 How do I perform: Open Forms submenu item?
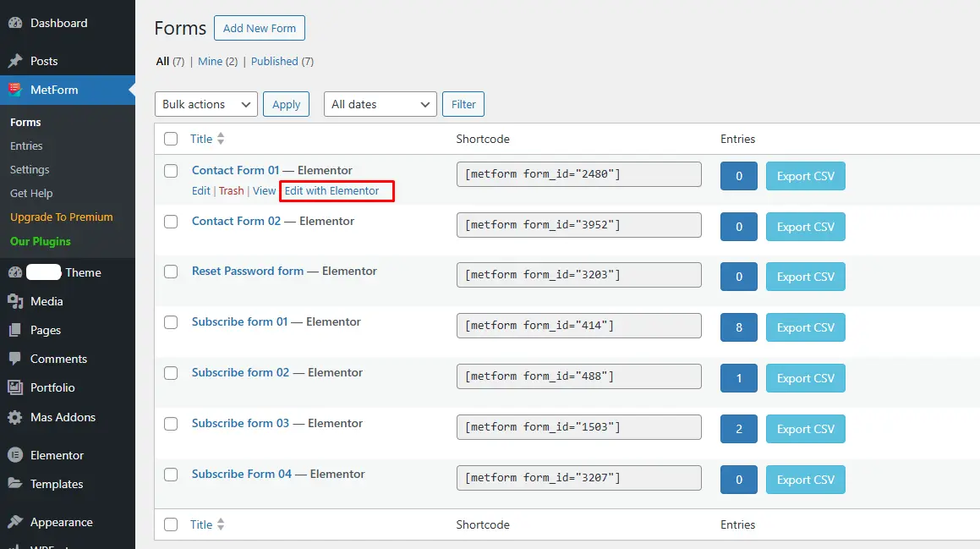pyautogui.click(x=25, y=122)
